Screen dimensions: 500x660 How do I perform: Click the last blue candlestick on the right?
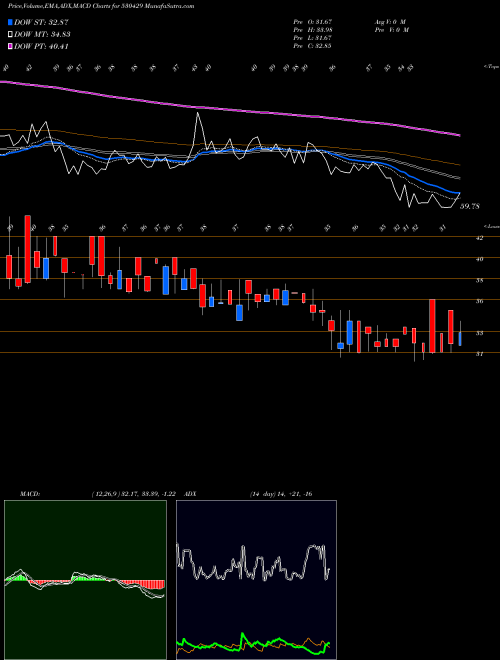pyautogui.click(x=460, y=339)
